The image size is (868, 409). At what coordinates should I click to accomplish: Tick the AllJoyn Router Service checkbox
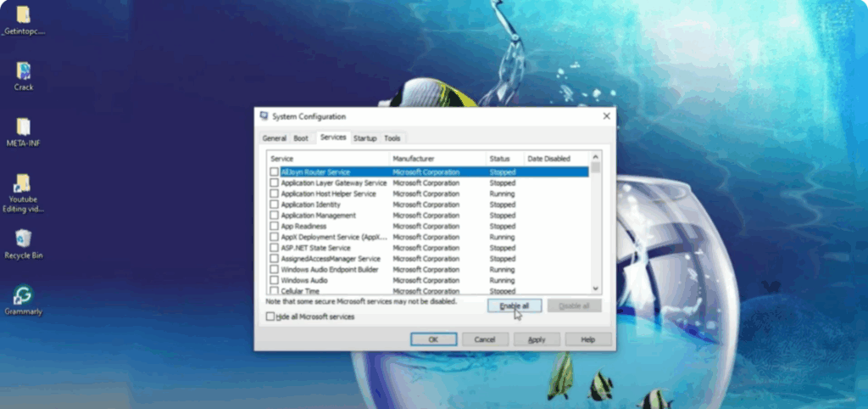tap(274, 172)
